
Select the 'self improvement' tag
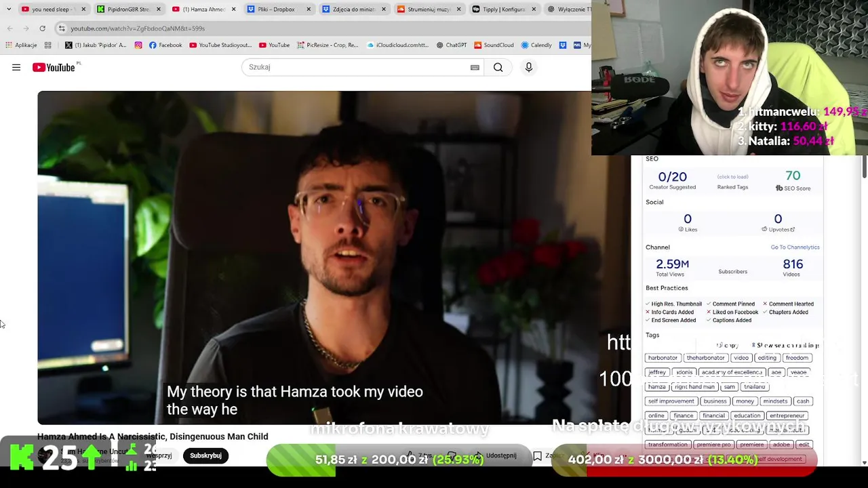tap(671, 401)
